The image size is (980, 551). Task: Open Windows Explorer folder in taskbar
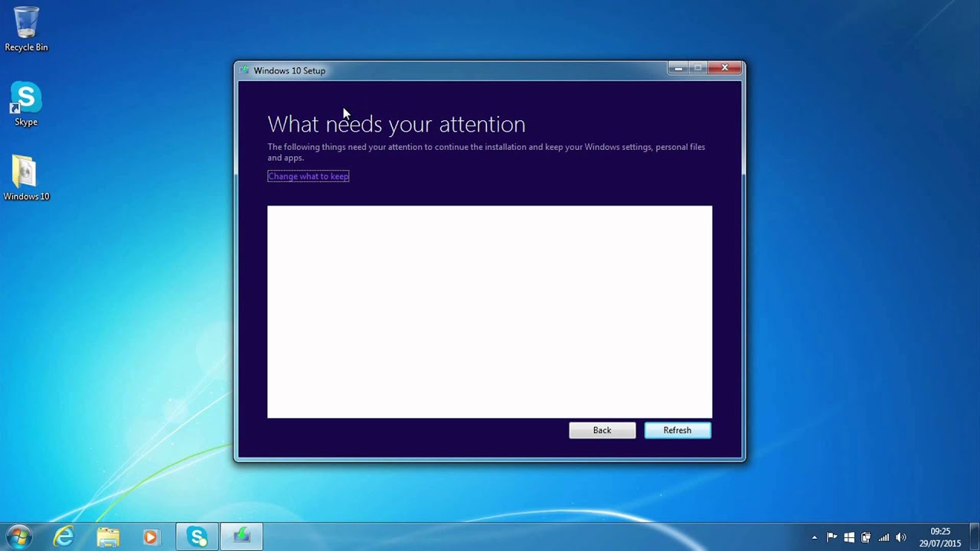coord(108,537)
